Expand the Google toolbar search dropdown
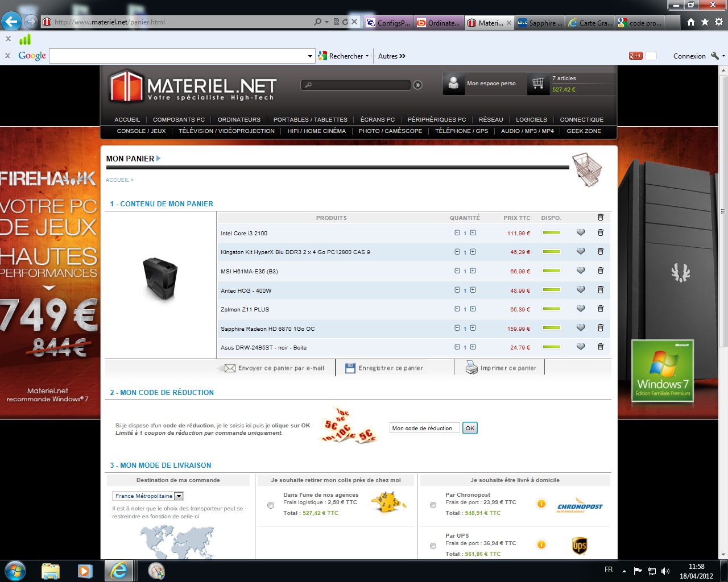The height and width of the screenshot is (582, 728). click(x=310, y=56)
